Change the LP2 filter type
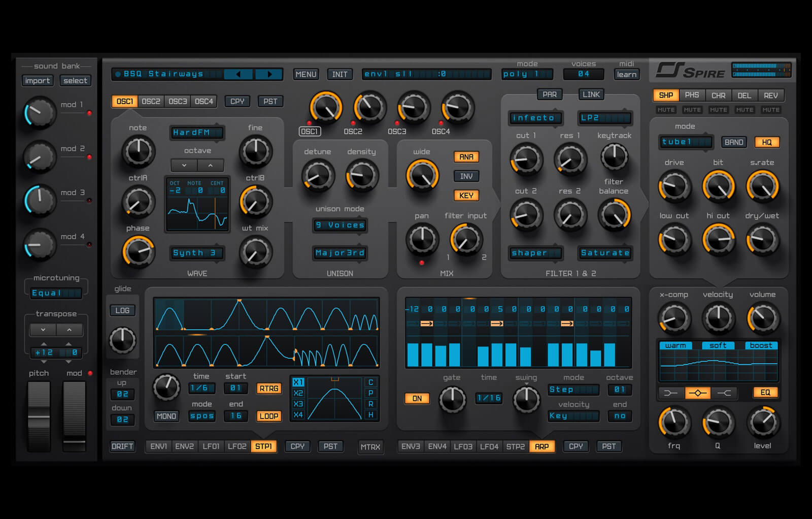This screenshot has width=812, height=519. pyautogui.click(x=604, y=117)
